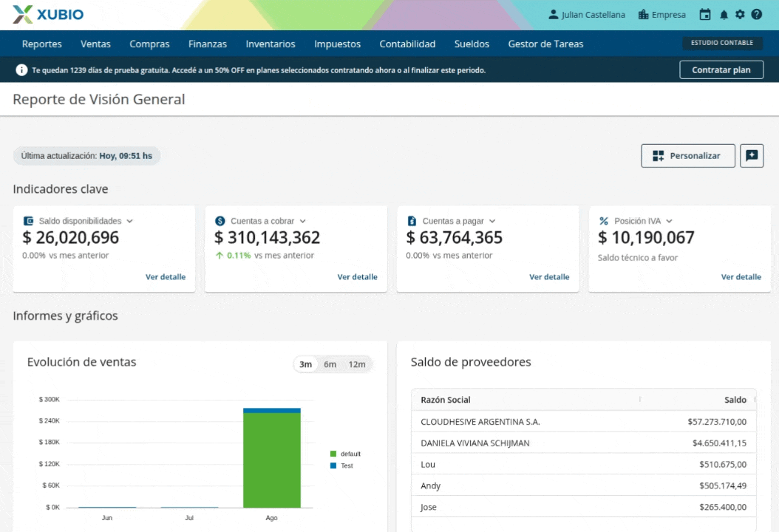Click the $4.650.411,15 balance value
Image resolution: width=779 pixels, height=532 pixels.
click(x=719, y=443)
